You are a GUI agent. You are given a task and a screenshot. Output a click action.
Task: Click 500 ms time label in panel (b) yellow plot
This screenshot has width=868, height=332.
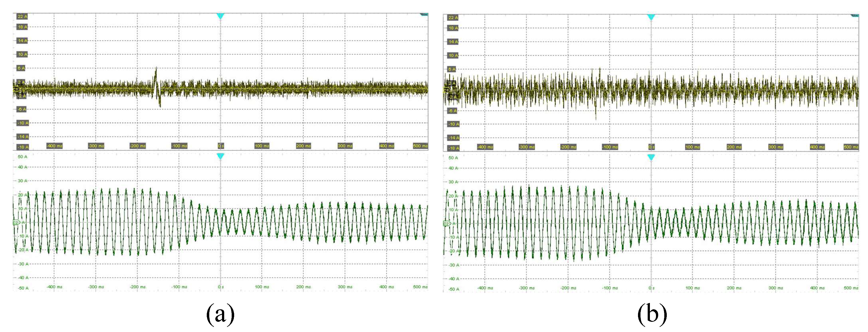pos(851,147)
